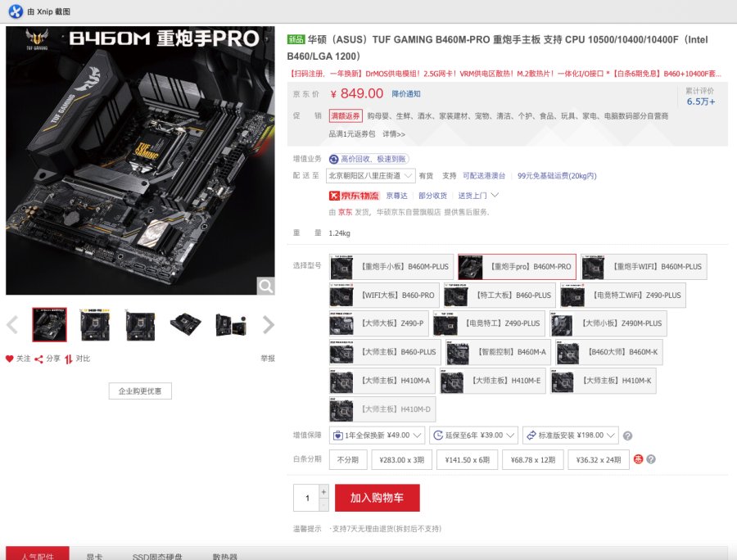
Task: Choose model 【智能控制】B460M-A
Action: pyautogui.click(x=498, y=352)
